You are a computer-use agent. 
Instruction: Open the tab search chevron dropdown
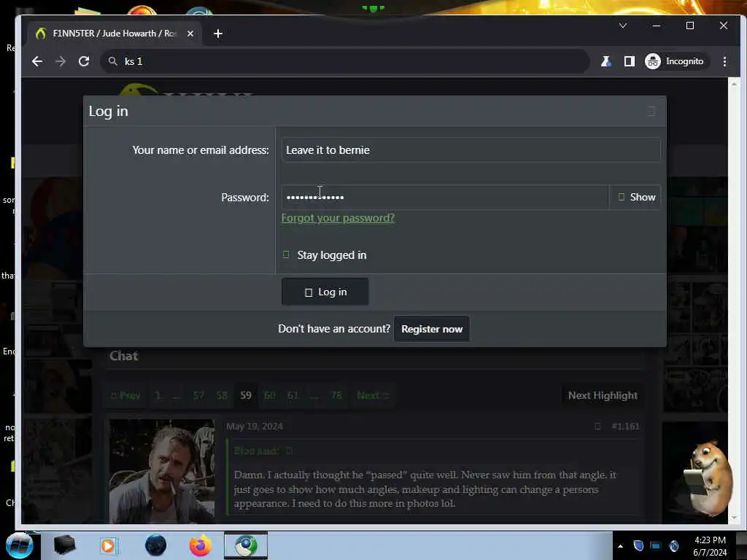(x=623, y=26)
